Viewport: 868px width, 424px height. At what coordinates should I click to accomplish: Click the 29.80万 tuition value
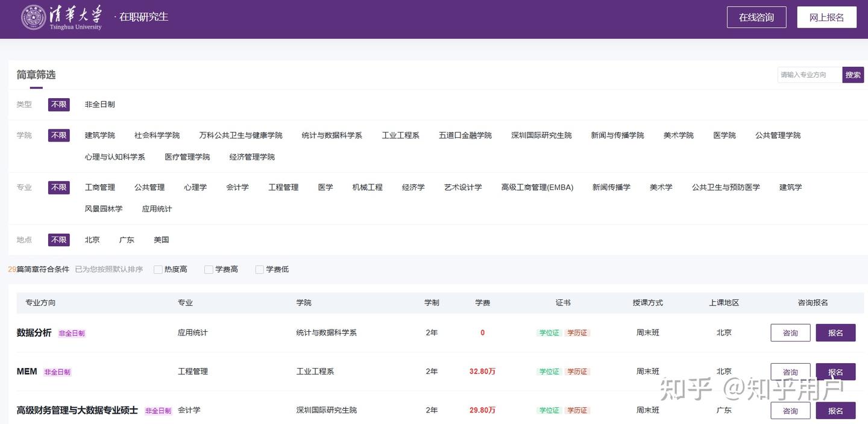(x=482, y=411)
